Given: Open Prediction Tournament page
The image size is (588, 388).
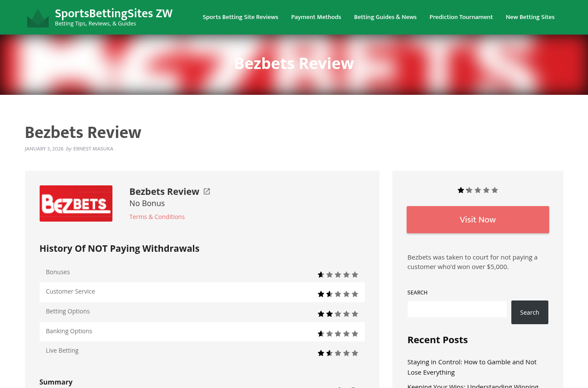Looking at the screenshot, I should pyautogui.click(x=461, y=17).
